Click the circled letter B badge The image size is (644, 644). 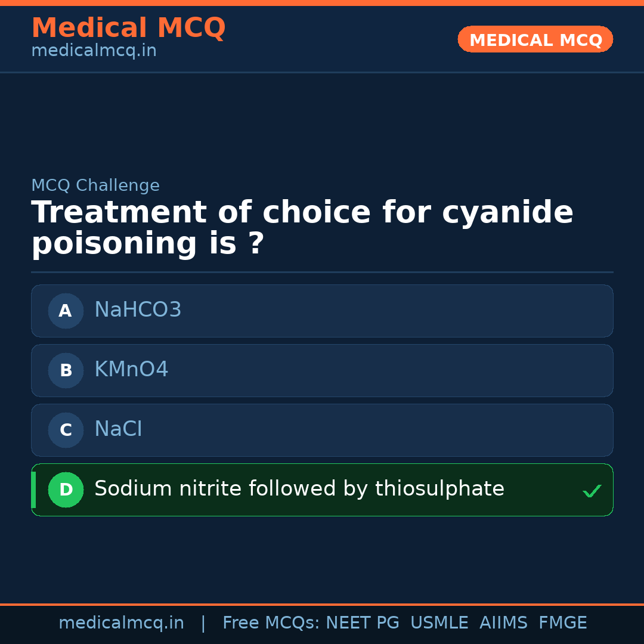[66, 370]
